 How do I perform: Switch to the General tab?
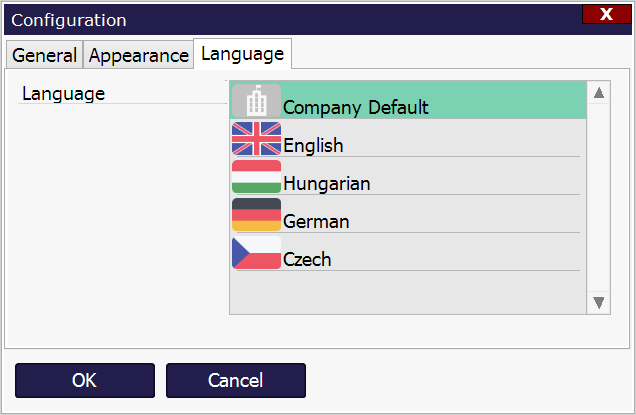(44, 56)
